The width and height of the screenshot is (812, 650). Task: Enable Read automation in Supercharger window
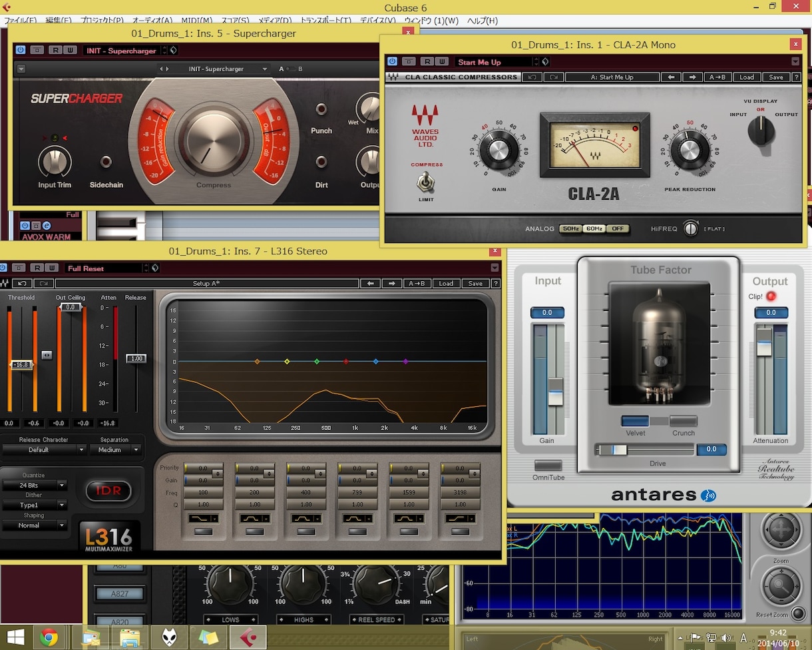click(x=55, y=50)
